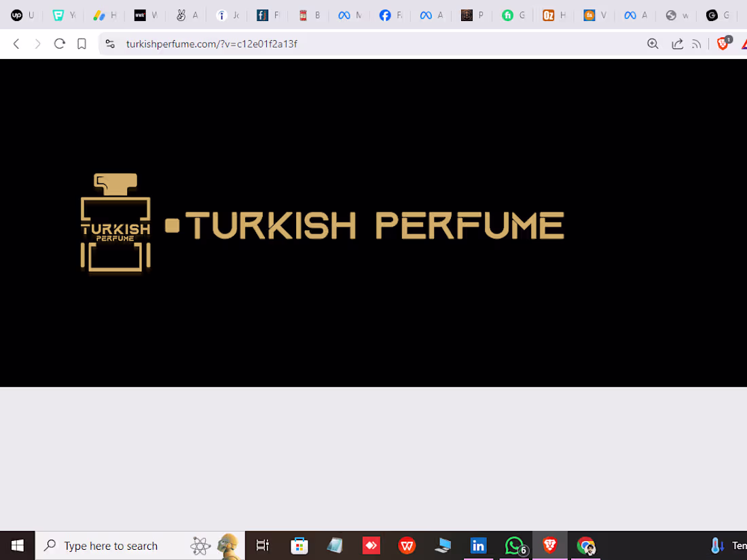Launch LinkedIn from the taskbar

click(478, 545)
